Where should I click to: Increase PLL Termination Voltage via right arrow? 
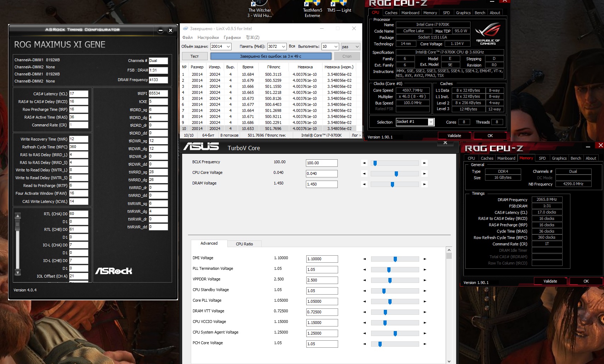425,270
